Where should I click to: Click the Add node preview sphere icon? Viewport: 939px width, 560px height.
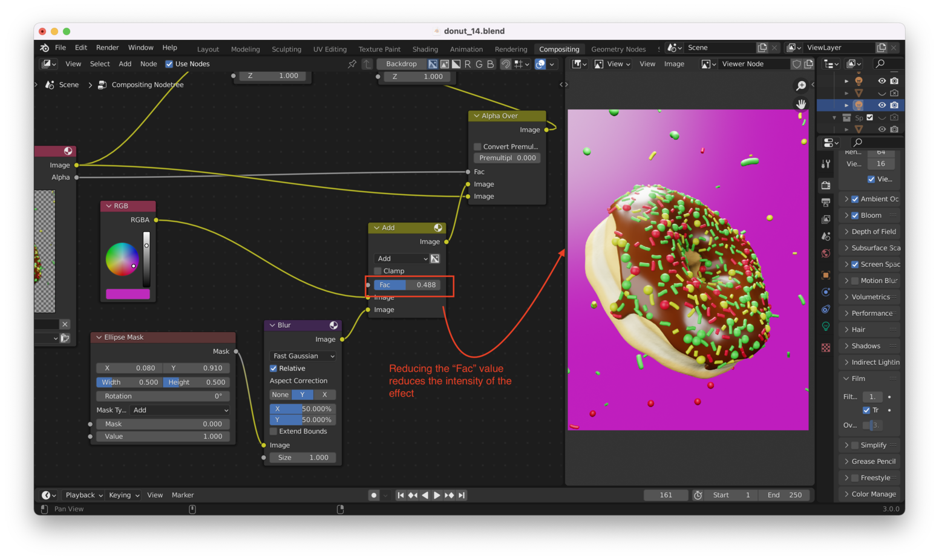[x=438, y=228]
